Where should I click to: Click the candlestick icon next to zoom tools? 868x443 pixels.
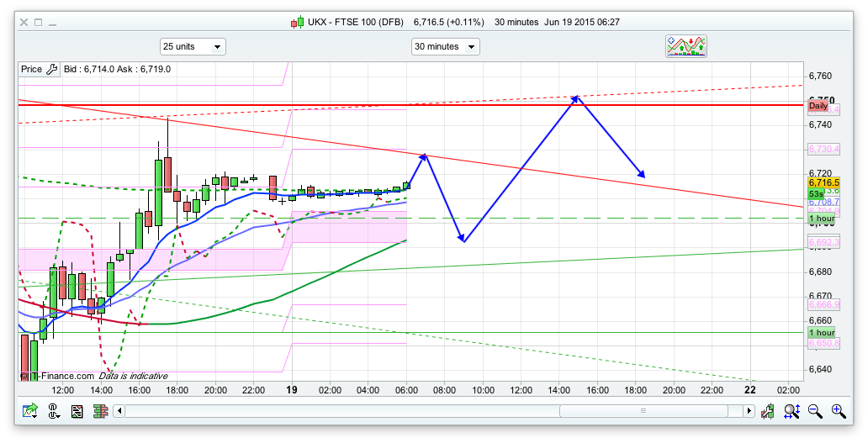click(769, 411)
